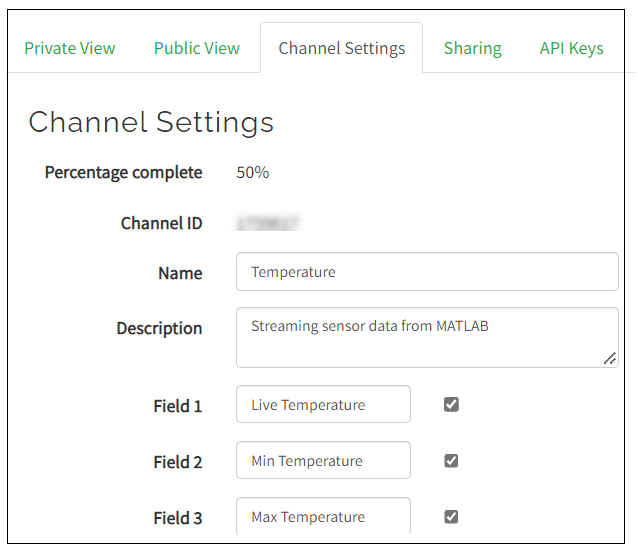Click the Field 2 label
This screenshot has width=638, height=554.
178,462
